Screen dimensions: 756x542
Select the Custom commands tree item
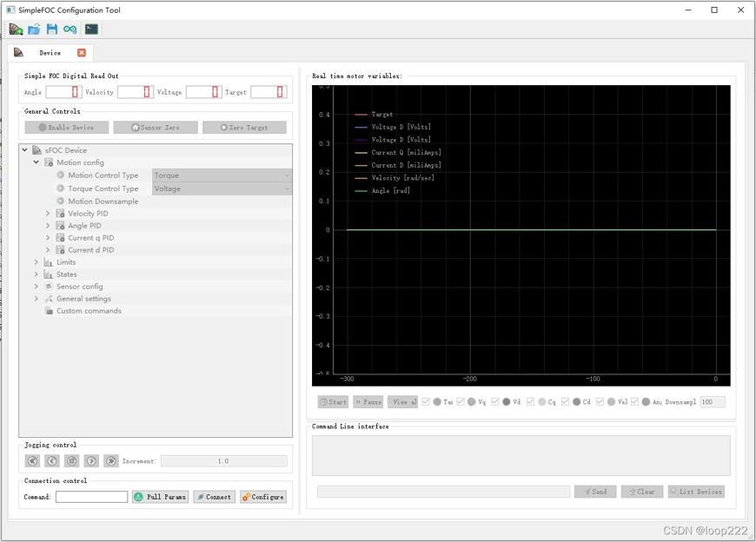coord(89,311)
